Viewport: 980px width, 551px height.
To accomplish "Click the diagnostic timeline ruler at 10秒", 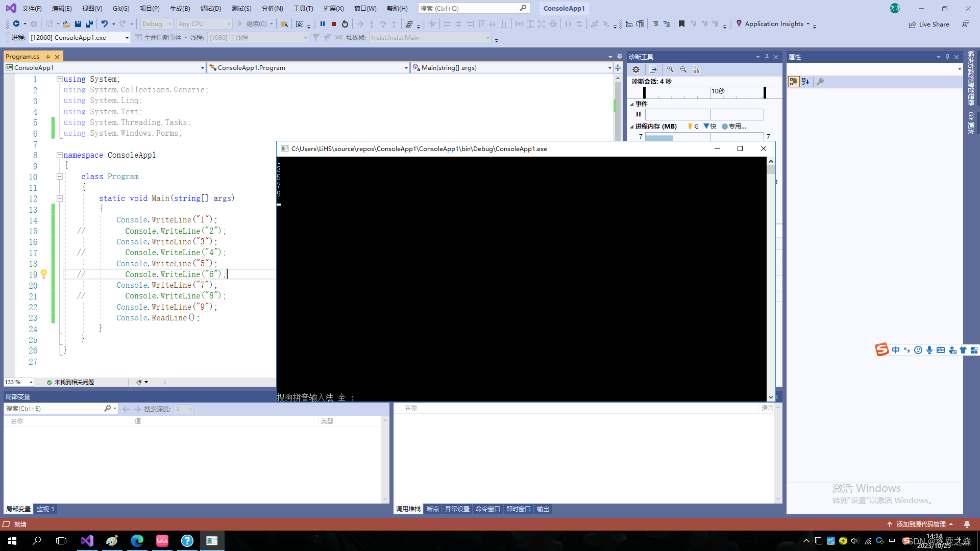I will (718, 91).
